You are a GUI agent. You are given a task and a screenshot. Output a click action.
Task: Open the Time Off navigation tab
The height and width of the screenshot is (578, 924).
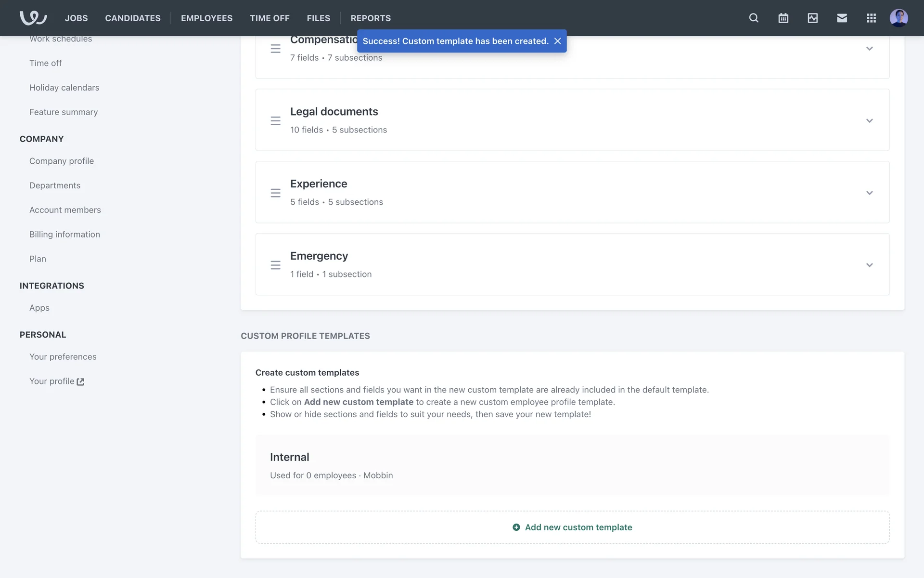pos(269,18)
